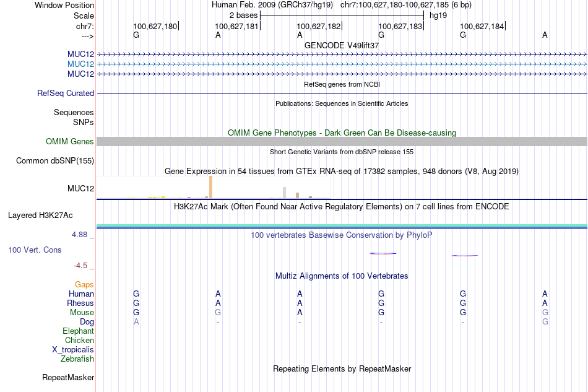
Task: Click the 100 Vert. Cons label
Action: (35, 250)
